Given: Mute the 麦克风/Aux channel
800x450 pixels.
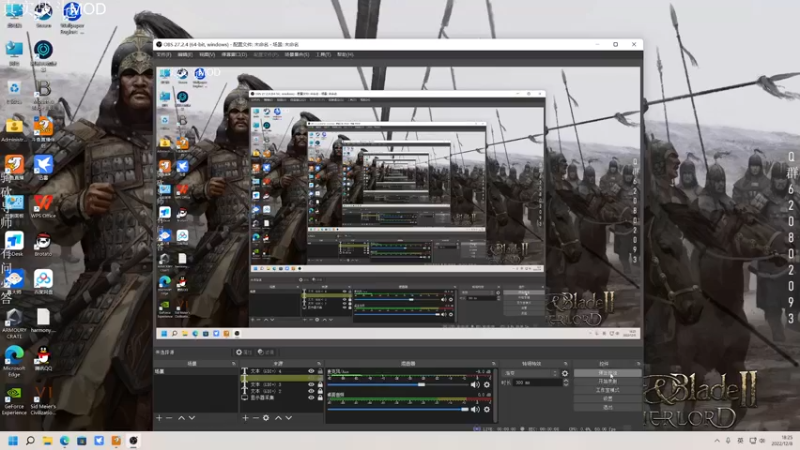Looking at the screenshot, I should (475, 385).
